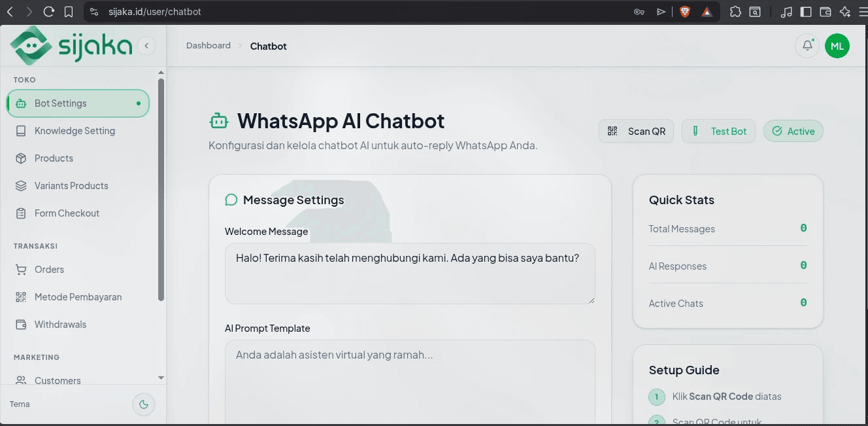Toggle the browser sidebar panel icon
The width and height of the screenshot is (868, 426).
click(806, 12)
